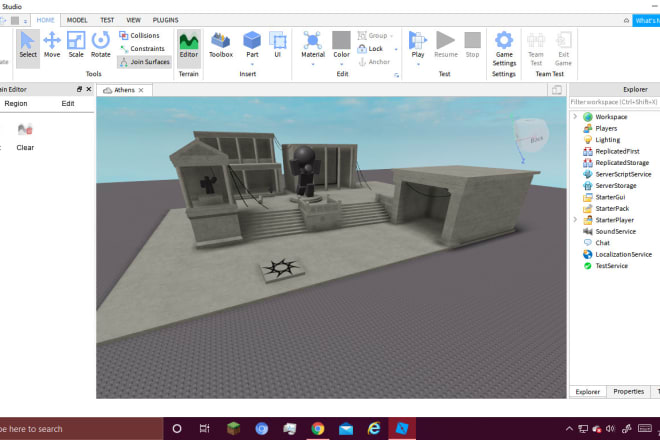This screenshot has width=660, height=440.
Task: Open the Region tab in Terrain Editor
Action: tap(16, 104)
